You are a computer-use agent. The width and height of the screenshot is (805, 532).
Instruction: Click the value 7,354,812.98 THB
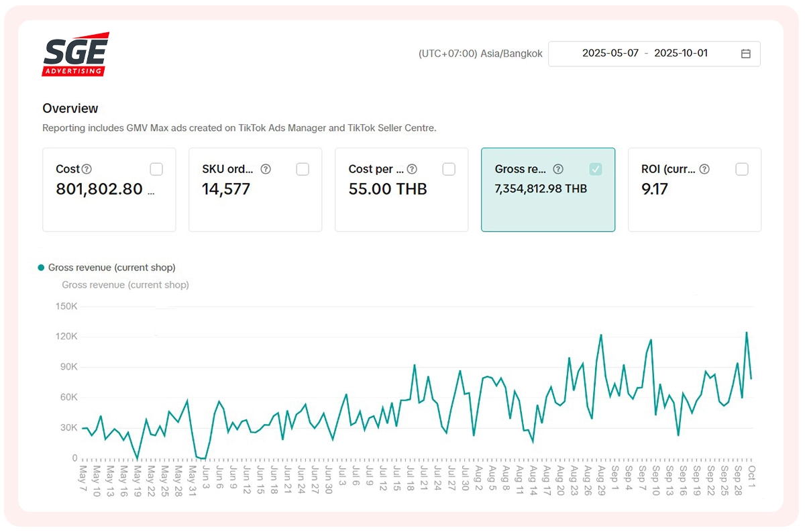541,189
